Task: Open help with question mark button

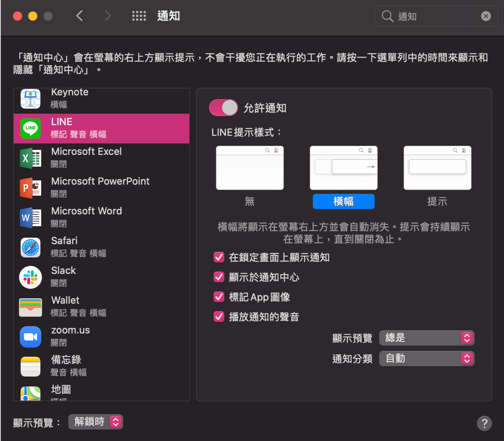Action: coord(484,423)
